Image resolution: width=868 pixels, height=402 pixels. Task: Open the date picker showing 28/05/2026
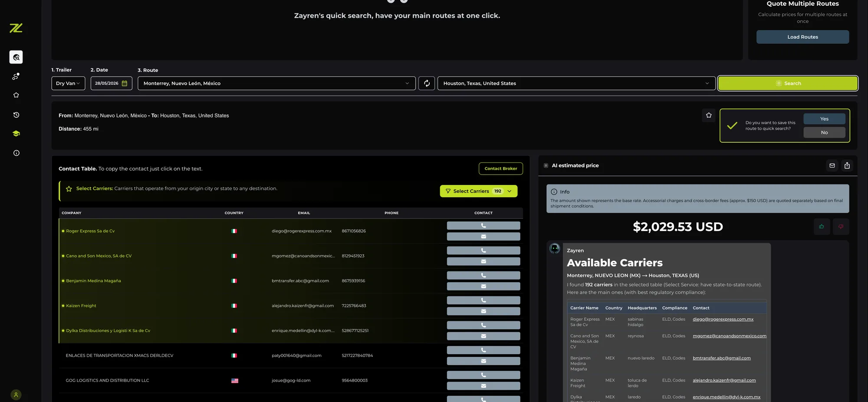[x=112, y=83]
